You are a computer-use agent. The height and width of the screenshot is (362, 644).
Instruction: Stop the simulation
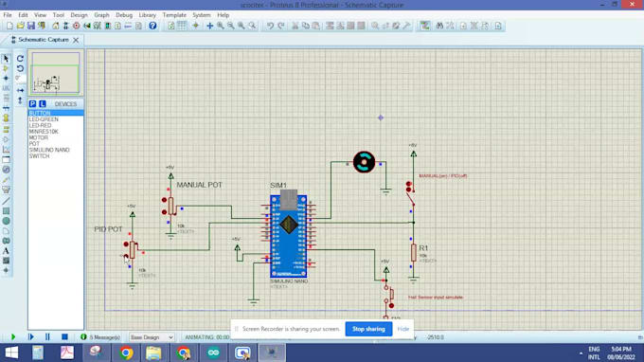64,337
